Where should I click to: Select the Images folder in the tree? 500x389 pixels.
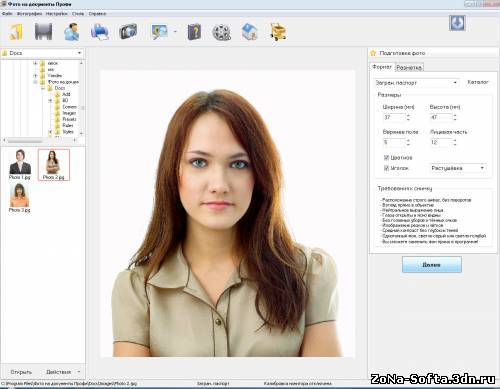(x=69, y=113)
